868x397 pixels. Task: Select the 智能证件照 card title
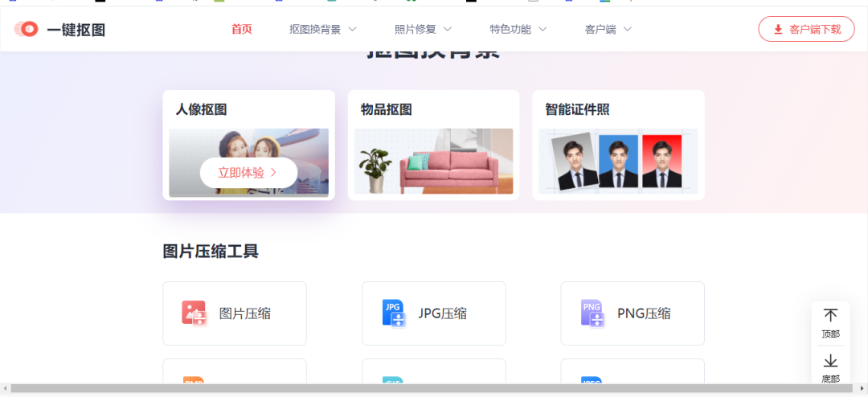coord(577,109)
